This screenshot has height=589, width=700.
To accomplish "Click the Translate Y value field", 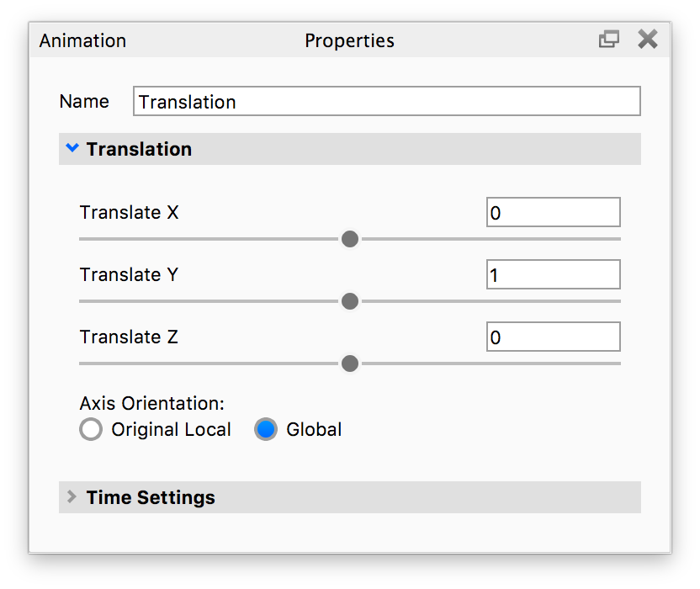I will click(553, 275).
